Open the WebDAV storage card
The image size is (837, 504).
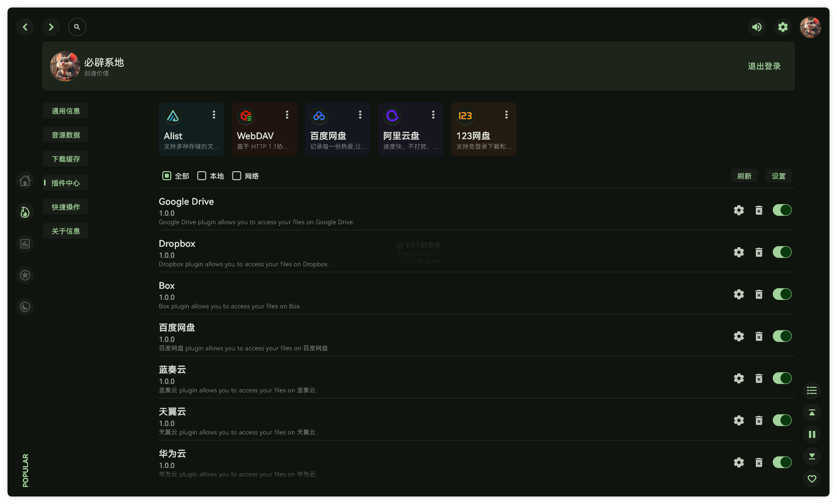[264, 129]
